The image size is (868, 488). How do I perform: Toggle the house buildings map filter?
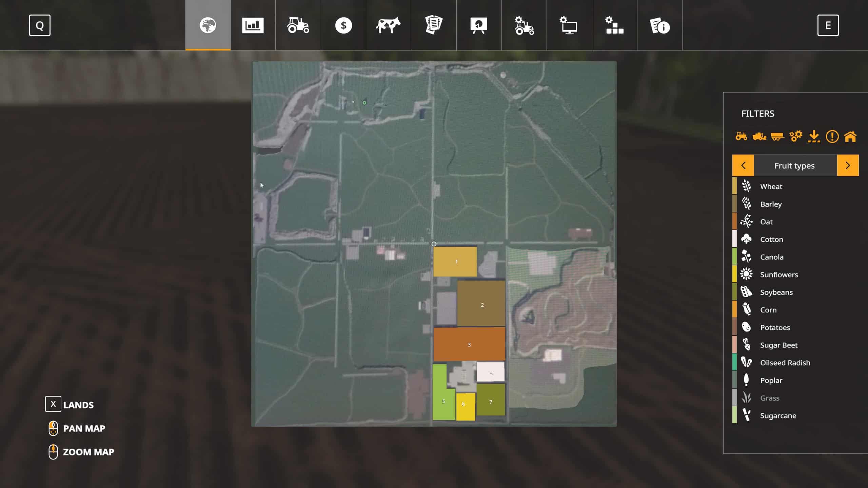click(850, 137)
